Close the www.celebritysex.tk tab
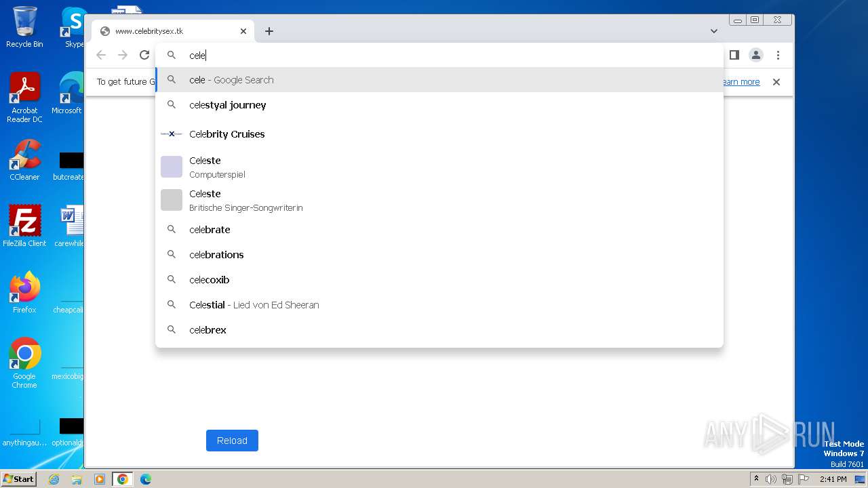 (x=243, y=31)
